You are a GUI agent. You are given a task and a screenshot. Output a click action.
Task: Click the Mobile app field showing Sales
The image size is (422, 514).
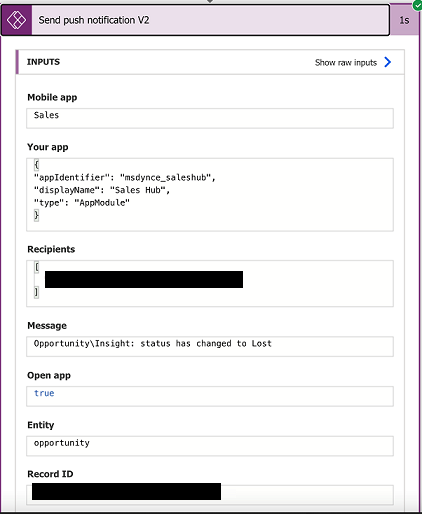click(210, 118)
